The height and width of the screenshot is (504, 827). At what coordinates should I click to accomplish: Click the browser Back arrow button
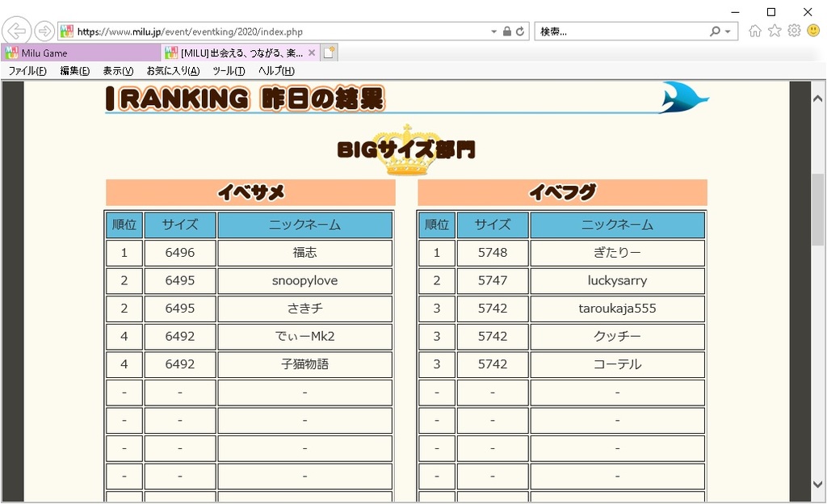click(16, 31)
